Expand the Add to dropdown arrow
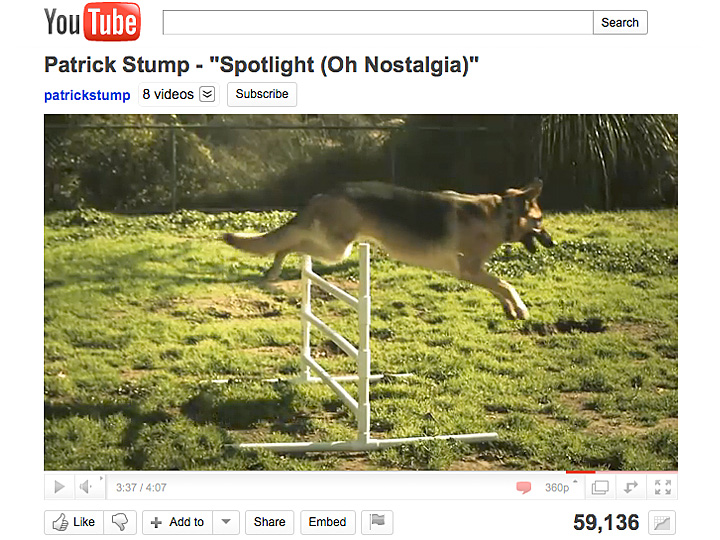The width and height of the screenshot is (720, 540). click(x=226, y=522)
